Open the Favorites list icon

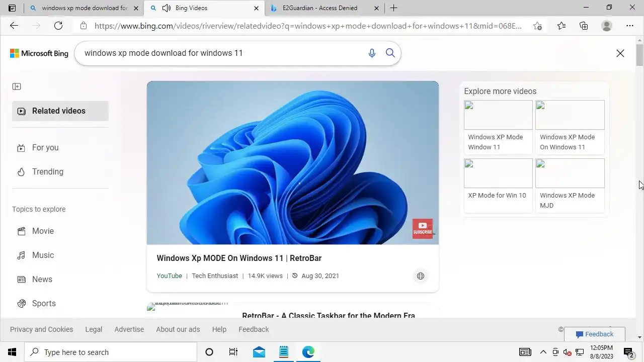(561, 26)
